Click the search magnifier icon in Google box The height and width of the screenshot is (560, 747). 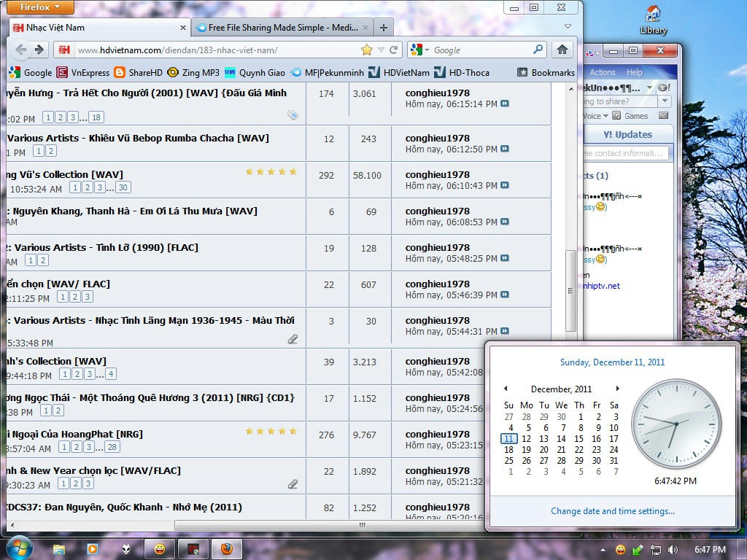click(538, 49)
